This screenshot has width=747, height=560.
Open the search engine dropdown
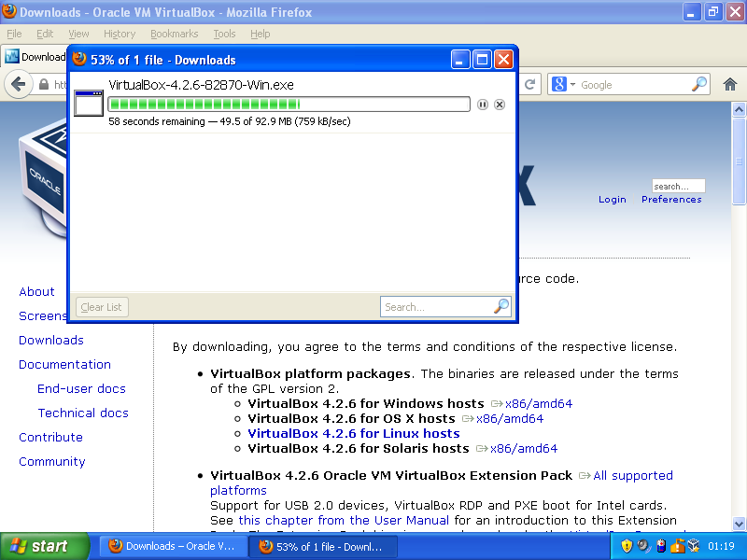pos(564,84)
